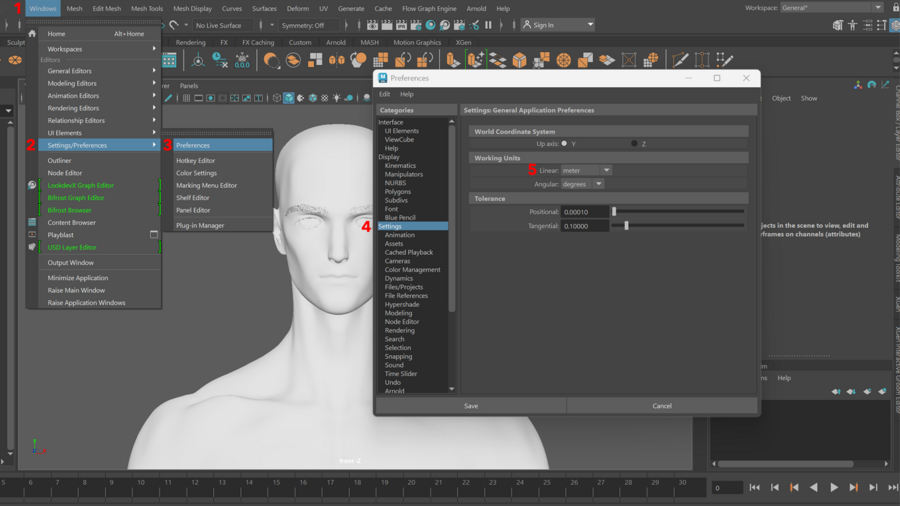The width and height of the screenshot is (900, 506).
Task: Step back one frame button
Action: (775, 487)
